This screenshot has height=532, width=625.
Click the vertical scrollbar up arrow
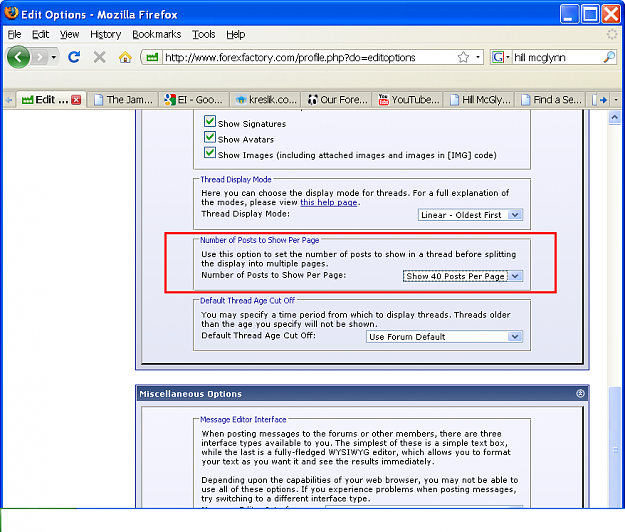[x=614, y=117]
